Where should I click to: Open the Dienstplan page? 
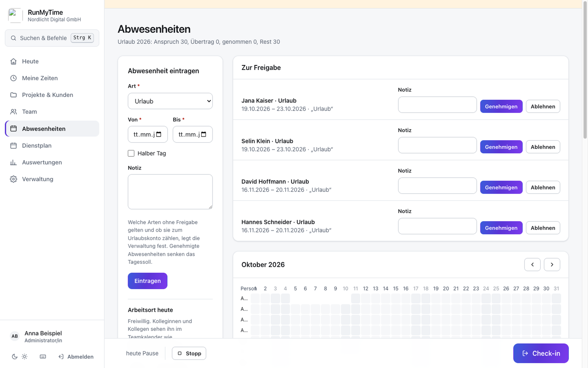(x=52, y=146)
